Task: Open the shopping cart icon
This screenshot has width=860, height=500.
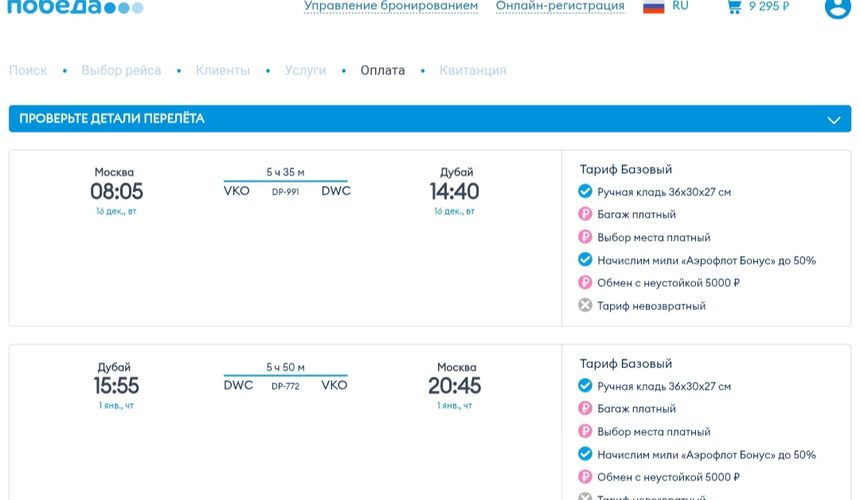Action: 734,7
